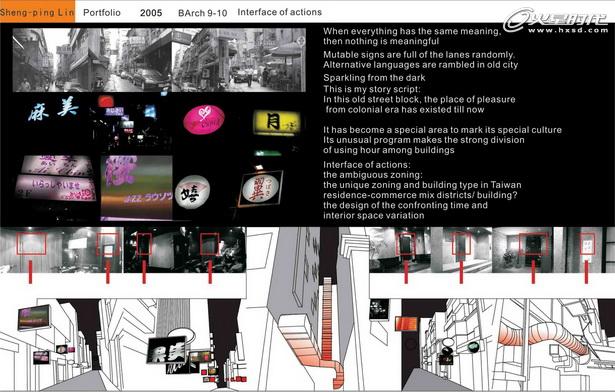
Task: Click the black "美" billboard in the left street drawing
Action: (x=167, y=350)
